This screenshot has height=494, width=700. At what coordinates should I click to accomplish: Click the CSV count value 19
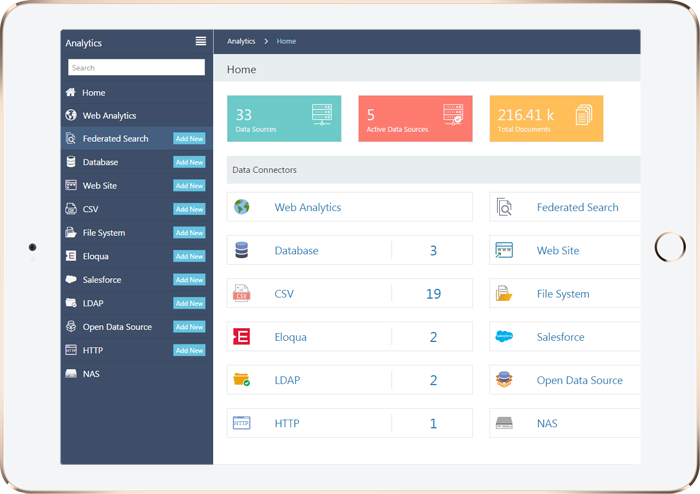coord(433,294)
